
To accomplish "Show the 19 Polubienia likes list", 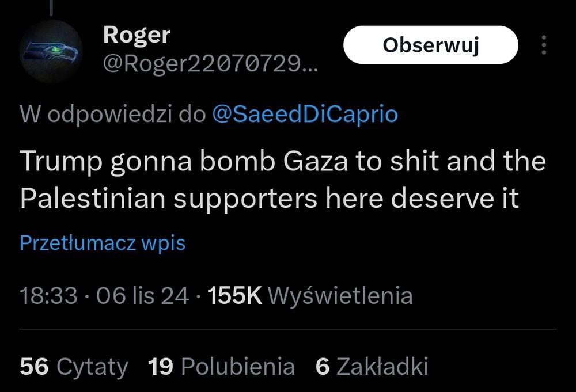I will pyautogui.click(x=222, y=366).
